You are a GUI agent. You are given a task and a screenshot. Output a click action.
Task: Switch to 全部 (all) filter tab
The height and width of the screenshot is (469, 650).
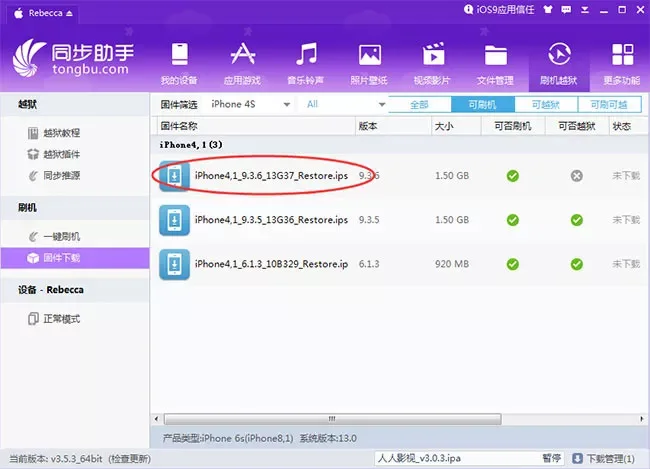[x=420, y=104]
